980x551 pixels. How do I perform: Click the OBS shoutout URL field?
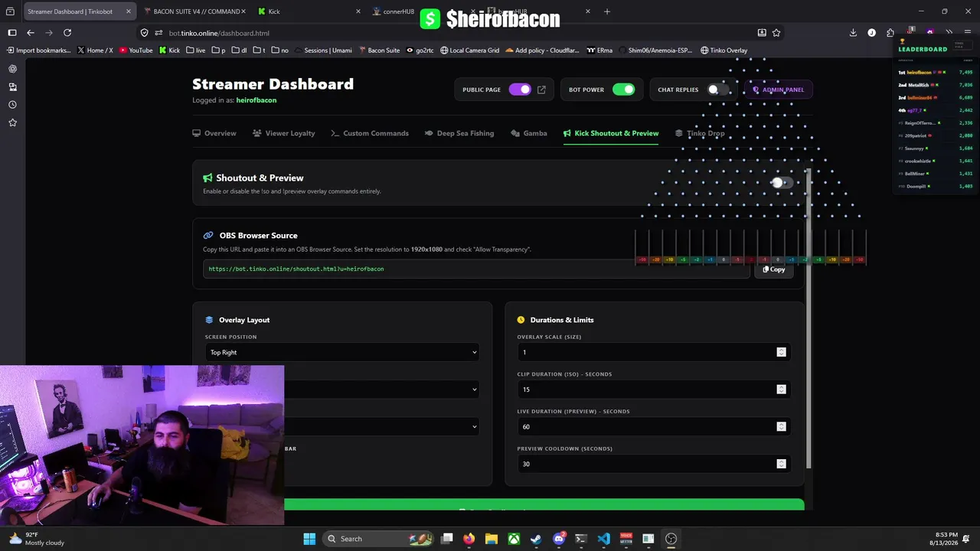pyautogui.click(x=476, y=269)
